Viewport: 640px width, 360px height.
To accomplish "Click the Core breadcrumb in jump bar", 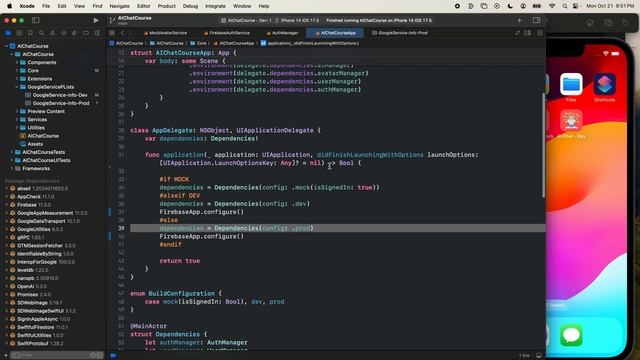I will (x=198, y=43).
